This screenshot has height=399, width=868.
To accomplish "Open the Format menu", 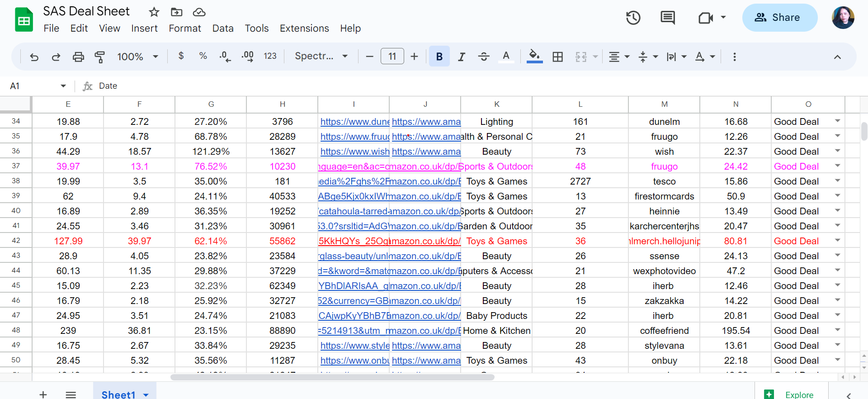I will pos(185,28).
